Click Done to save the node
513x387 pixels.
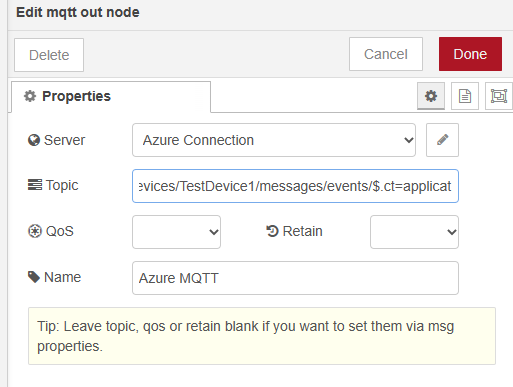[470, 54]
